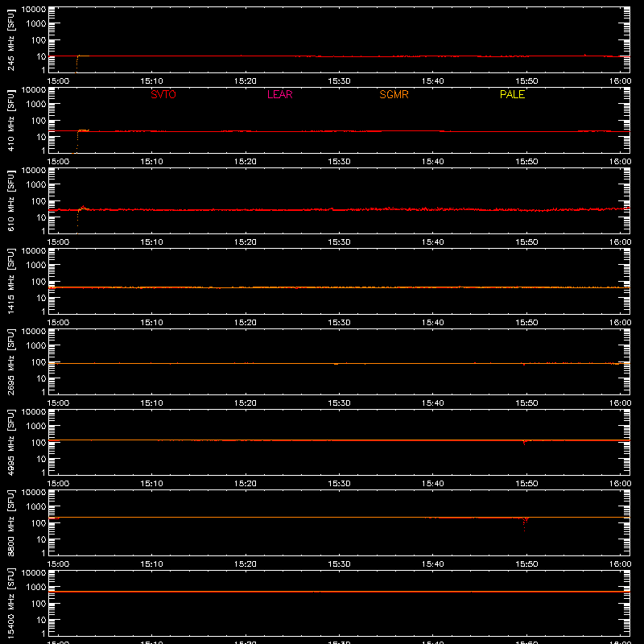Select the 10 tick on 1415 MHz axis
This screenshot has height=644, width=644.
(41, 298)
